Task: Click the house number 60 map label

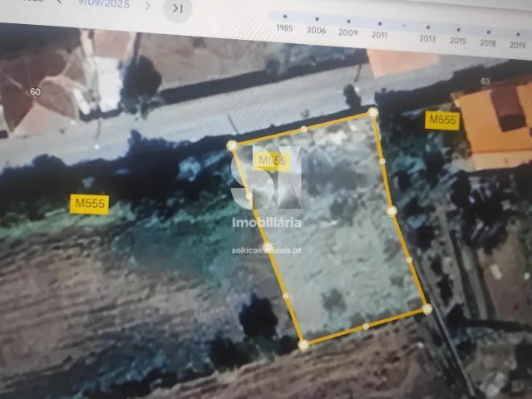Action: click(35, 91)
